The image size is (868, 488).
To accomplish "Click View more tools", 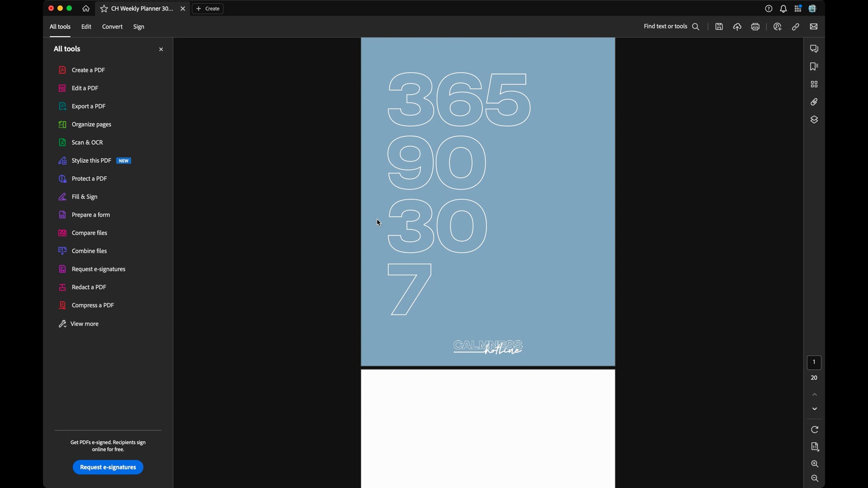I will 79,324.
